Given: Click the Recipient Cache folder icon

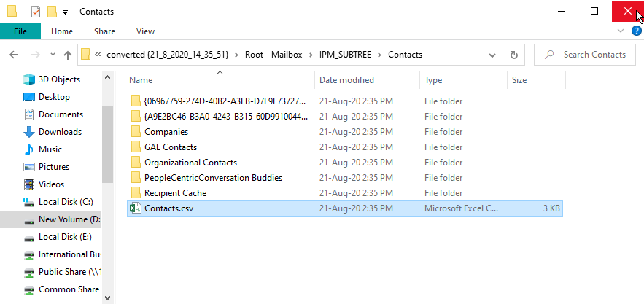Looking at the screenshot, I should pos(136,193).
